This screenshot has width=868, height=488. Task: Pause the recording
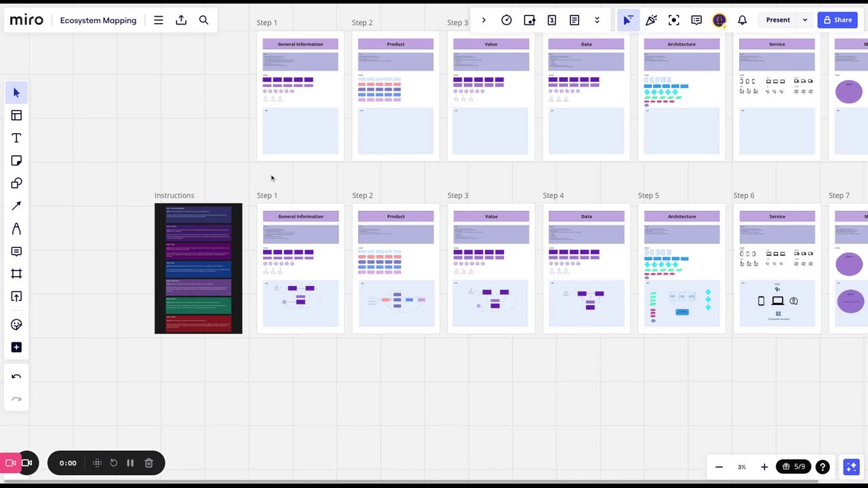pyautogui.click(x=130, y=463)
